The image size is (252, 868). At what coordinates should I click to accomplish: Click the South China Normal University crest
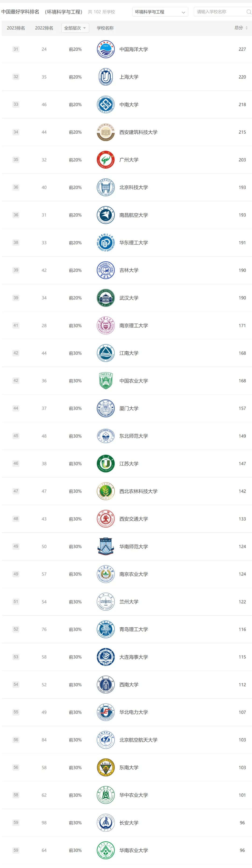(x=105, y=547)
